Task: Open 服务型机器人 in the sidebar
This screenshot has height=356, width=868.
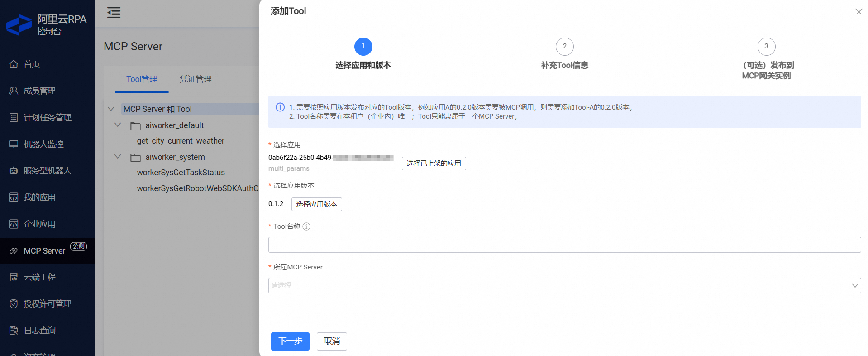Action: pyautogui.click(x=48, y=171)
